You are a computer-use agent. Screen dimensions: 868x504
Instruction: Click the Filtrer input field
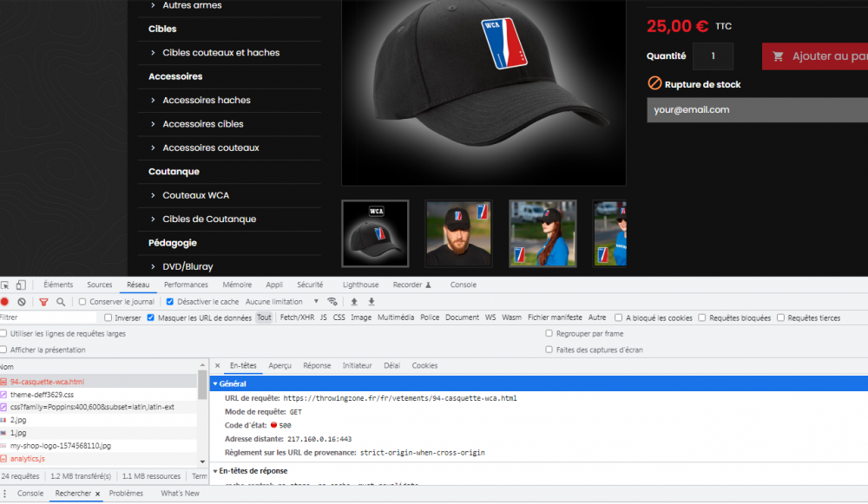[x=48, y=317]
